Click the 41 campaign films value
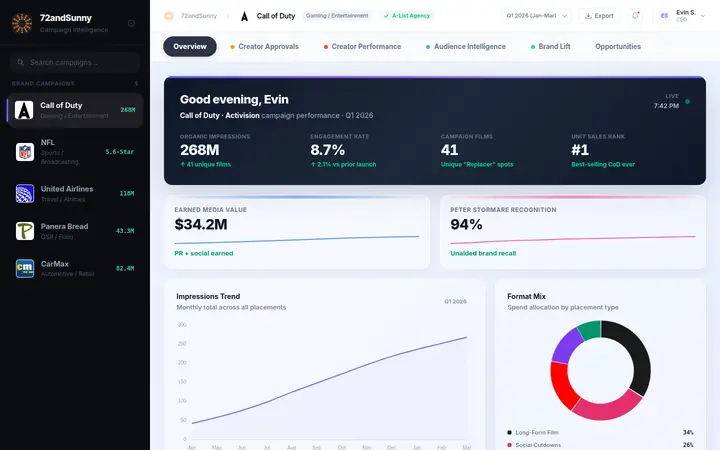This screenshot has width=720, height=450. click(449, 150)
